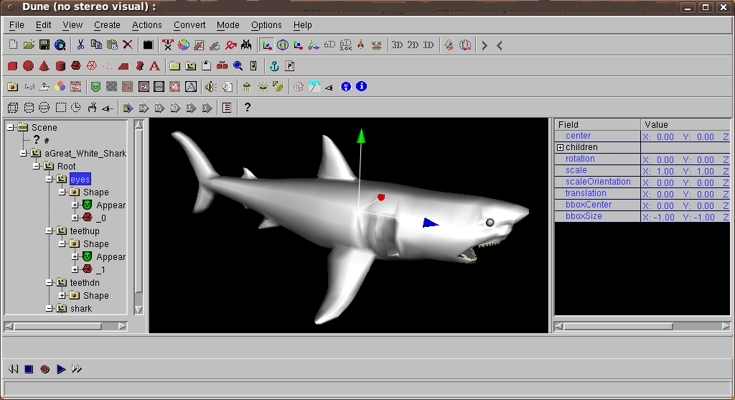Toggle 1D input mode

click(x=428, y=45)
